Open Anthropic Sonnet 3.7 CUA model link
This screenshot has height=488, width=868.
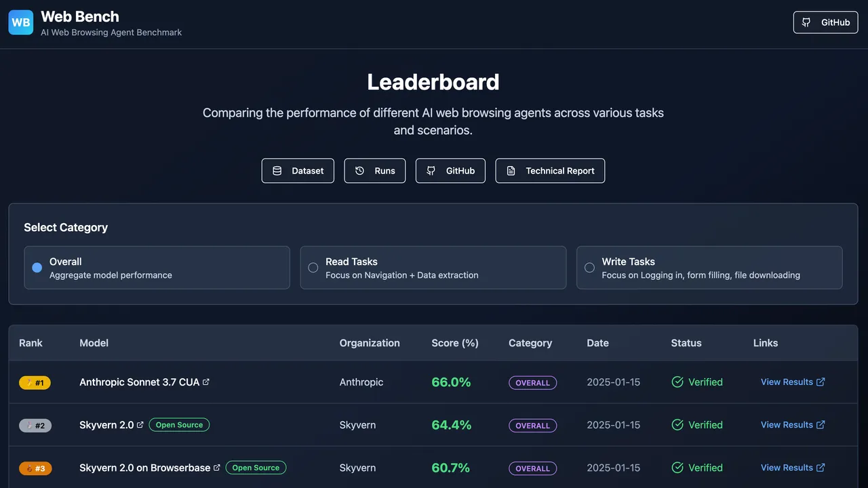140,382
